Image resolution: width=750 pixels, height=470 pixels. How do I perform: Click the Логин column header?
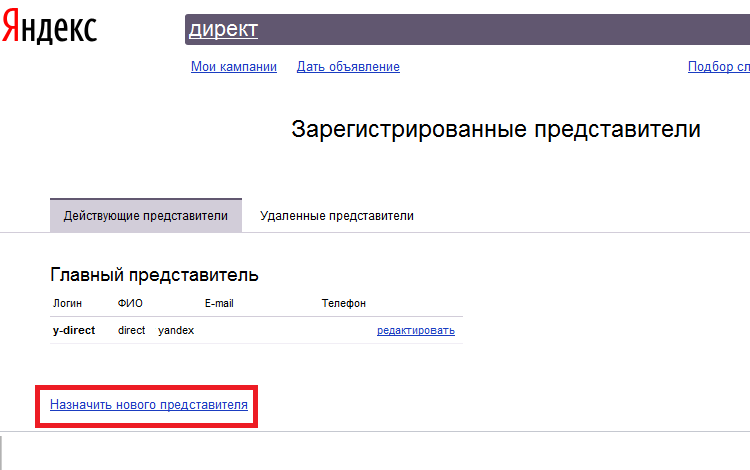pyautogui.click(x=67, y=303)
